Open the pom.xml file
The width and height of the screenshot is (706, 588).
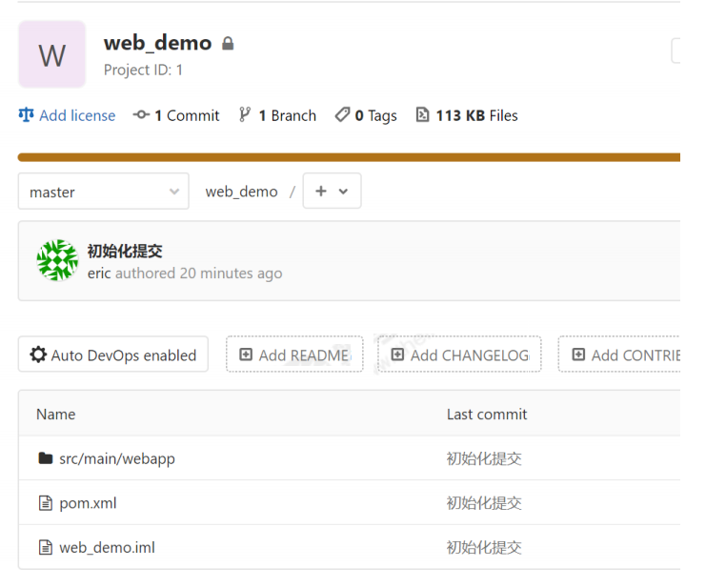click(x=88, y=503)
